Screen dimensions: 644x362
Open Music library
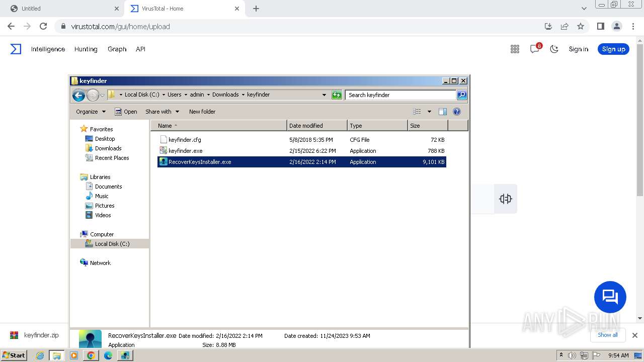102,196
